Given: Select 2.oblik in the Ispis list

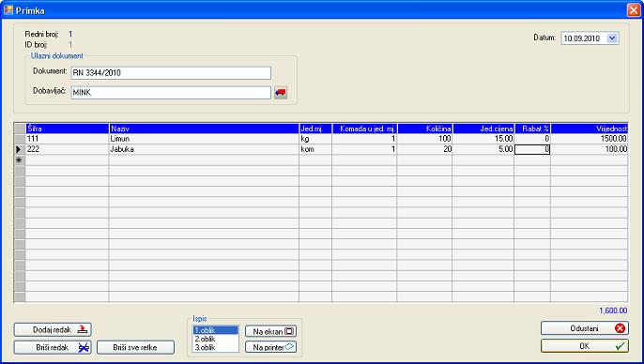Looking at the screenshot, I should [216, 339].
